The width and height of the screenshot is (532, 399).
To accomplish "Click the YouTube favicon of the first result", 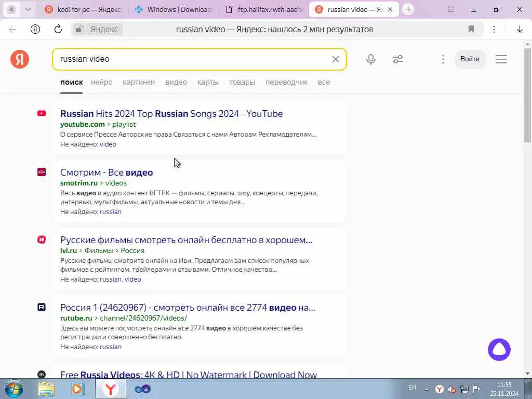I will click(42, 113).
